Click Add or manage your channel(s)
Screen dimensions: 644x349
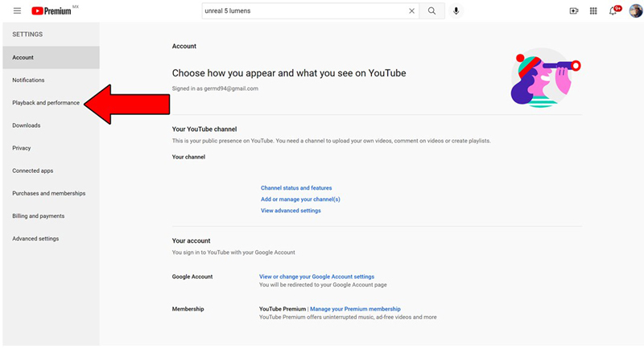coord(300,199)
